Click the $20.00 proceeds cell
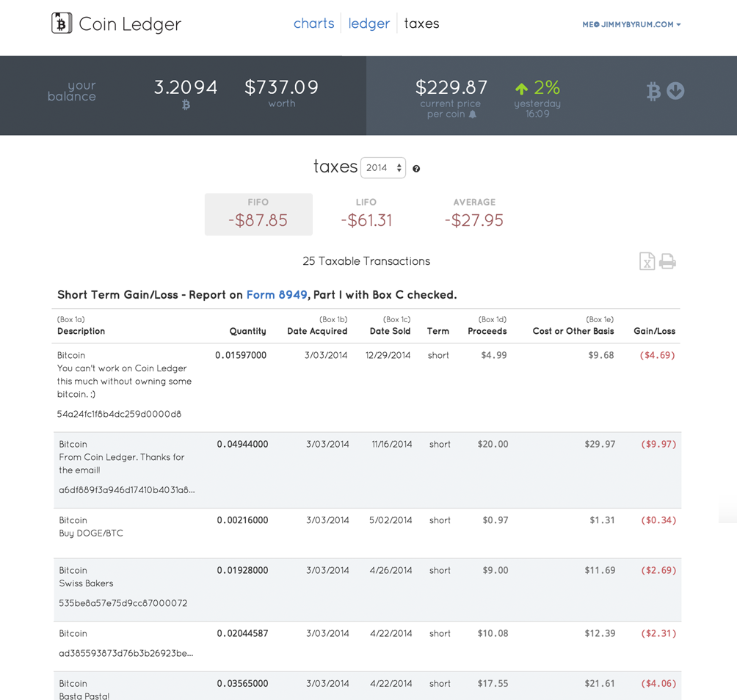This screenshot has height=700, width=737. [493, 444]
